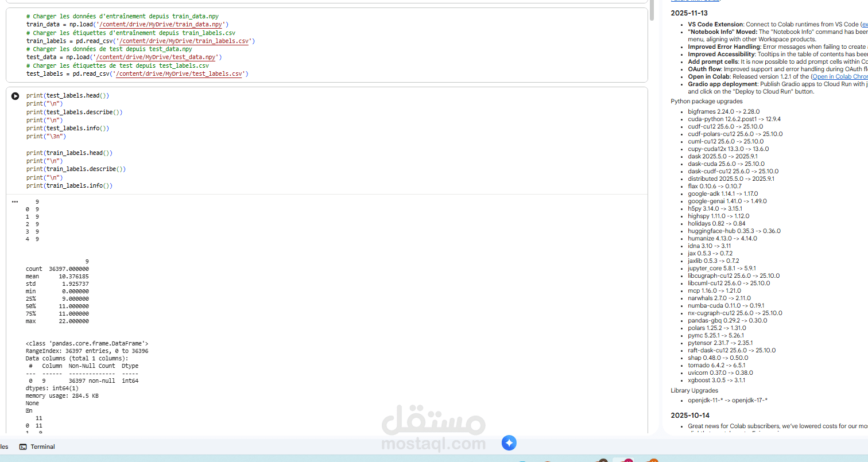Click the test_labels pd.read_csv code line
The width and height of the screenshot is (868, 462).
click(137, 73)
